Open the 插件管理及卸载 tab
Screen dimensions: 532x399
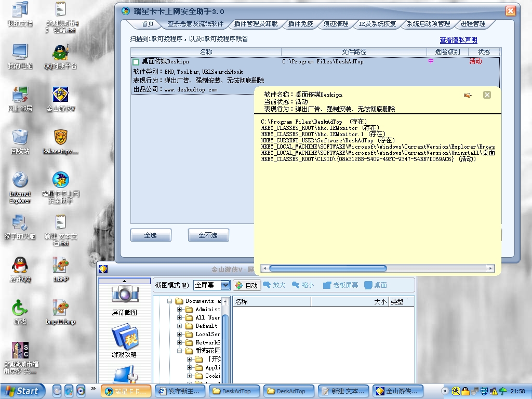click(256, 24)
